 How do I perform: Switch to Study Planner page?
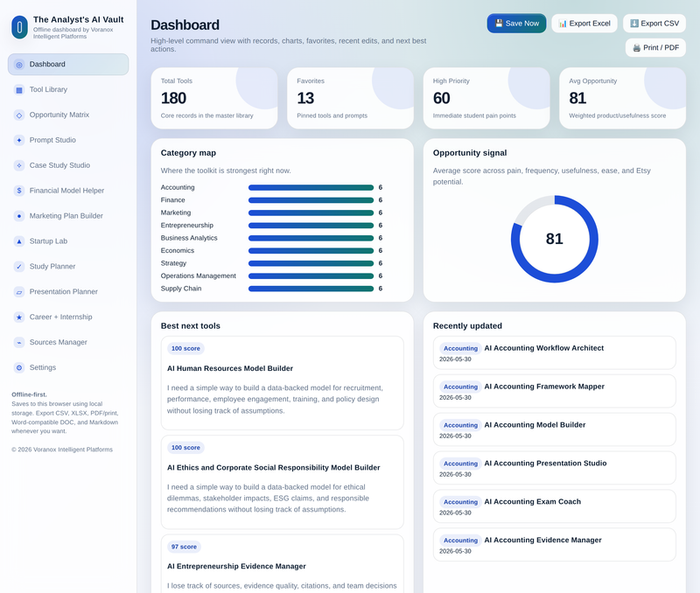(x=68, y=267)
